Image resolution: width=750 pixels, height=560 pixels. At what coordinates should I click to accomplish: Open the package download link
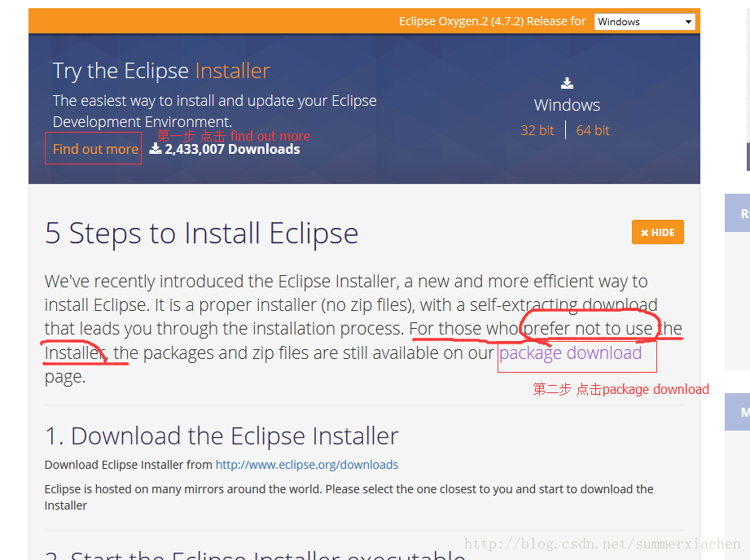pos(570,353)
